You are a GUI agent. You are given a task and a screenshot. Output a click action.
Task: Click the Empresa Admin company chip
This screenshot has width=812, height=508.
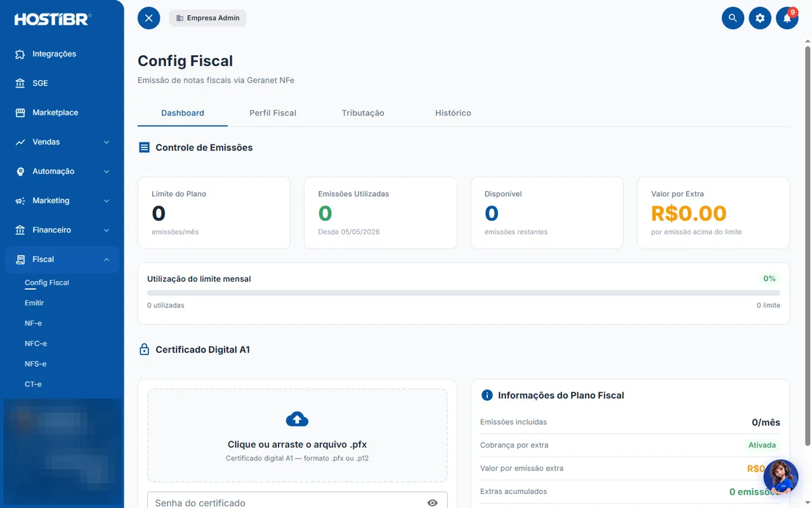(x=207, y=18)
